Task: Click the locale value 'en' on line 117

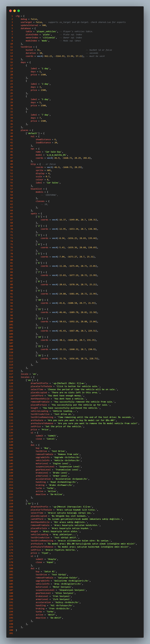Action: (x=34, y=374)
